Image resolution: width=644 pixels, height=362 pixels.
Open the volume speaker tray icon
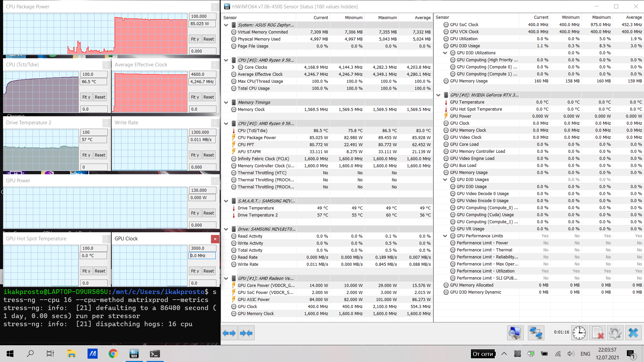tap(571, 354)
